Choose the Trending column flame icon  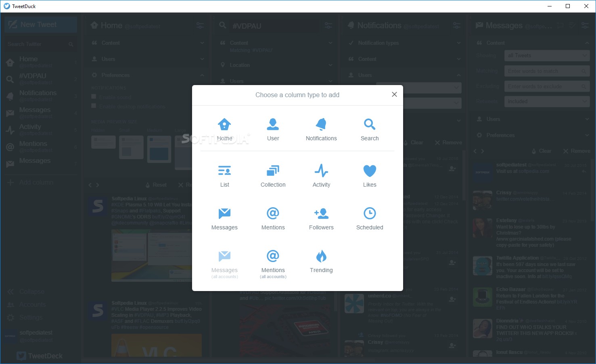click(x=321, y=256)
